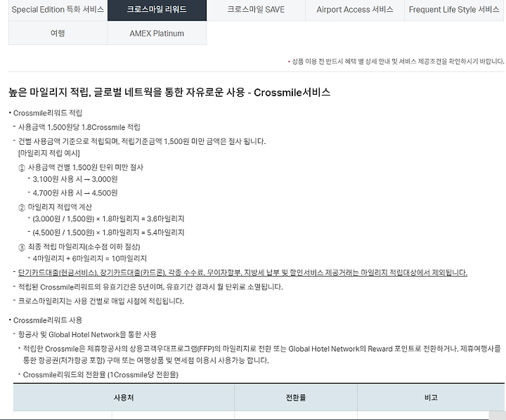Click the underlined 단기카드대출 exclusion notice

coord(242,273)
